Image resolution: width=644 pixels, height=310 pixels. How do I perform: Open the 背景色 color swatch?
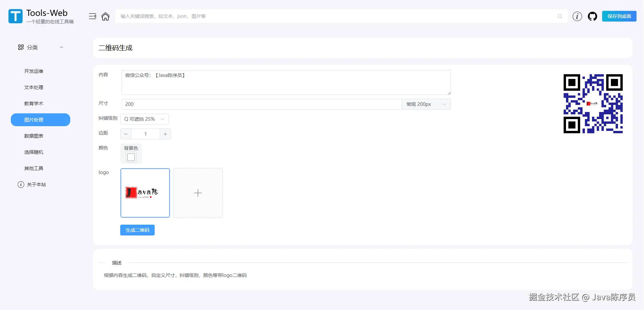click(131, 157)
